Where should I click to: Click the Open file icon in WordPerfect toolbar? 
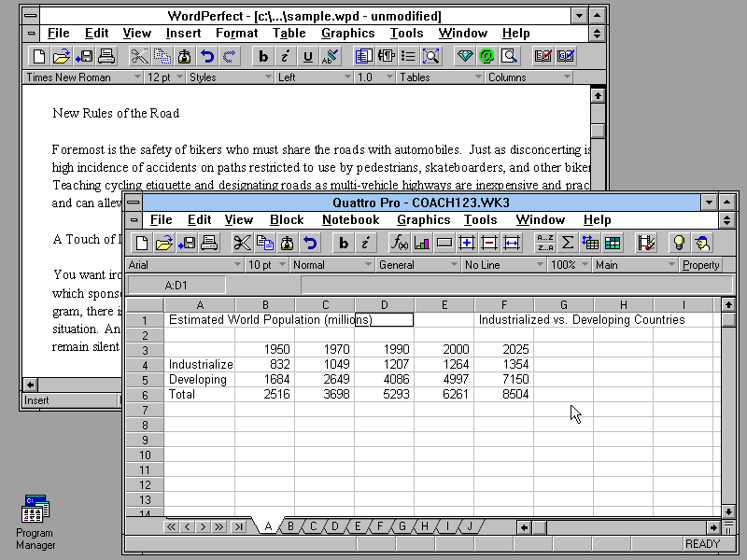pyautogui.click(x=62, y=57)
